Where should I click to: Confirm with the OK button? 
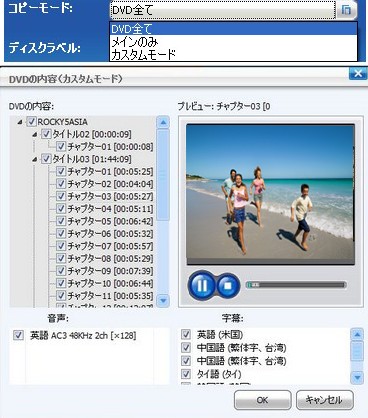(262, 400)
